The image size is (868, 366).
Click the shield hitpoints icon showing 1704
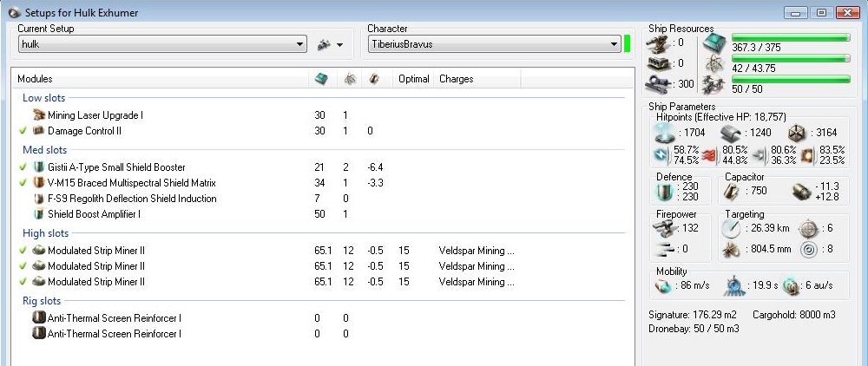[x=664, y=132]
